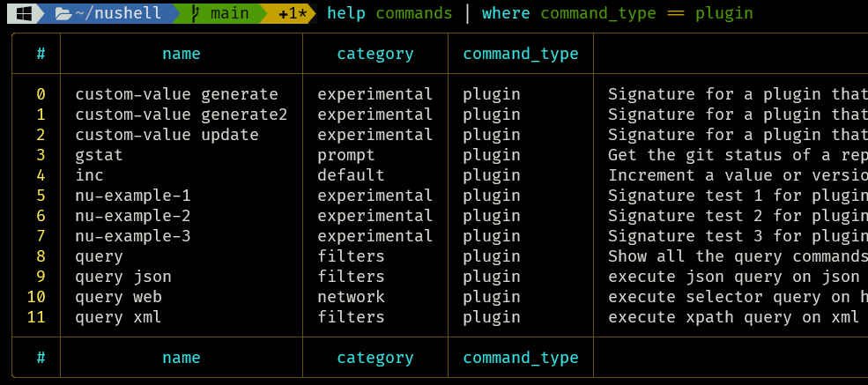This screenshot has width=868, height=385.
Task: Click the filters category for query xml
Action: [x=351, y=317]
